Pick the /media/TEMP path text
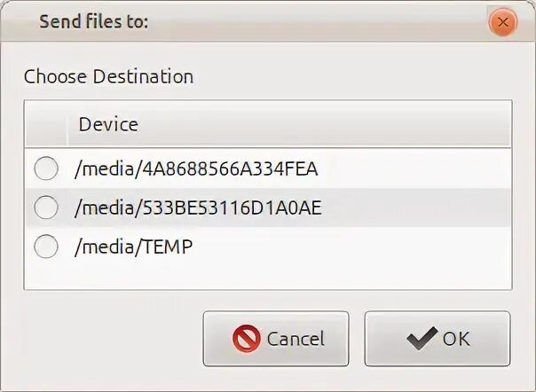The height and width of the screenshot is (392, 536). point(134,247)
